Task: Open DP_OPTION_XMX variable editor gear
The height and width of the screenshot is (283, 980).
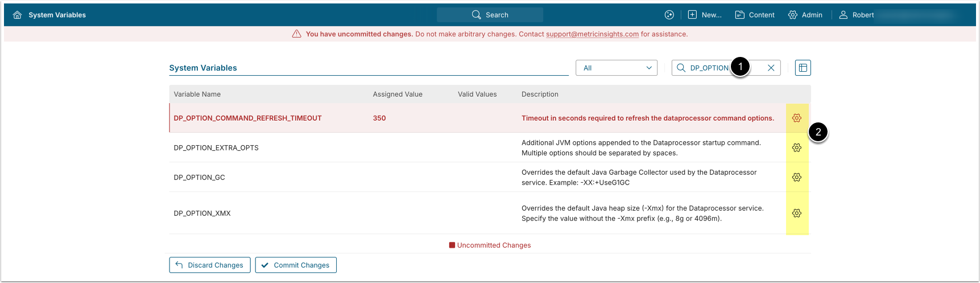Action: click(x=797, y=213)
